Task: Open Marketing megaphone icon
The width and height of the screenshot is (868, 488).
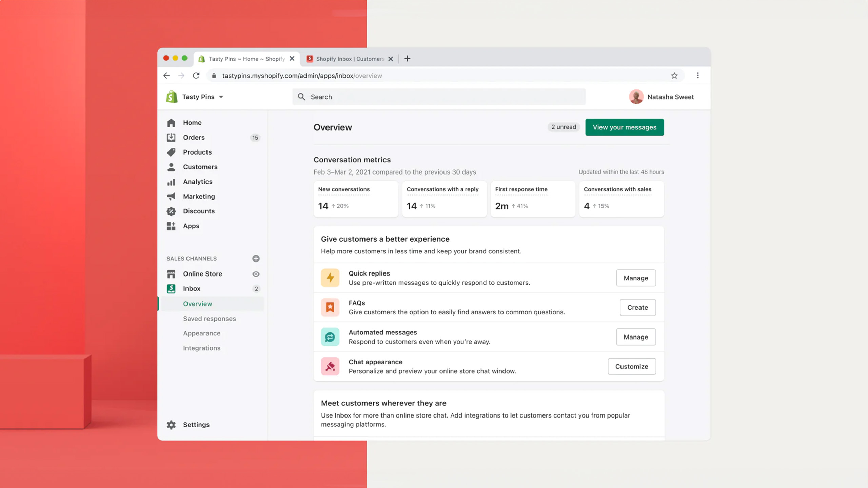Action: [x=171, y=197]
